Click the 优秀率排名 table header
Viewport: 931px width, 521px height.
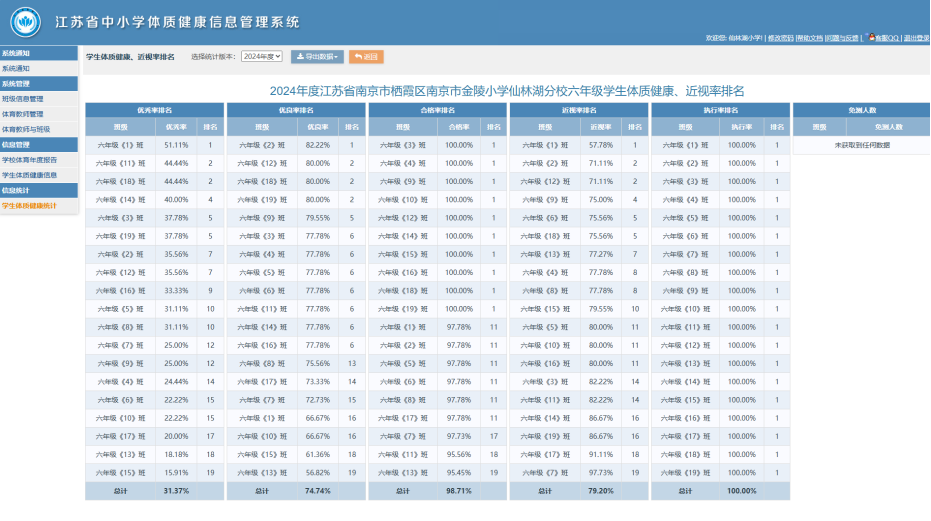154,110
